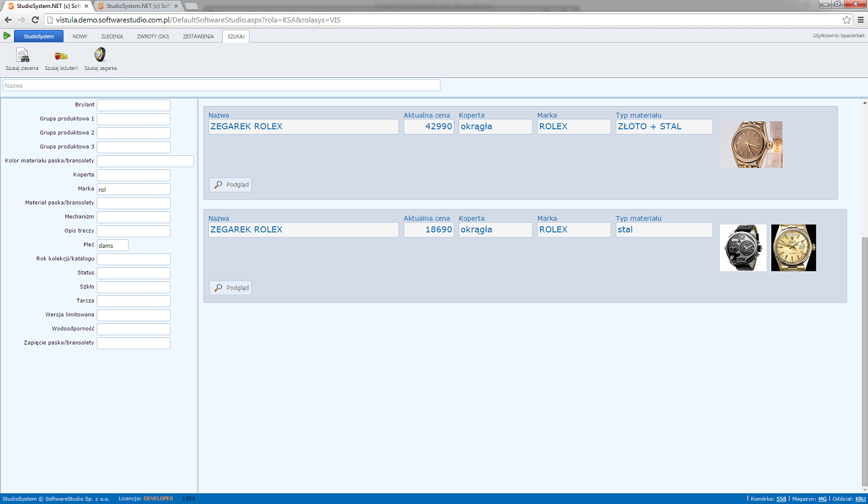868x504 pixels.
Task: Bookmark the page with the star icon
Action: (x=847, y=20)
